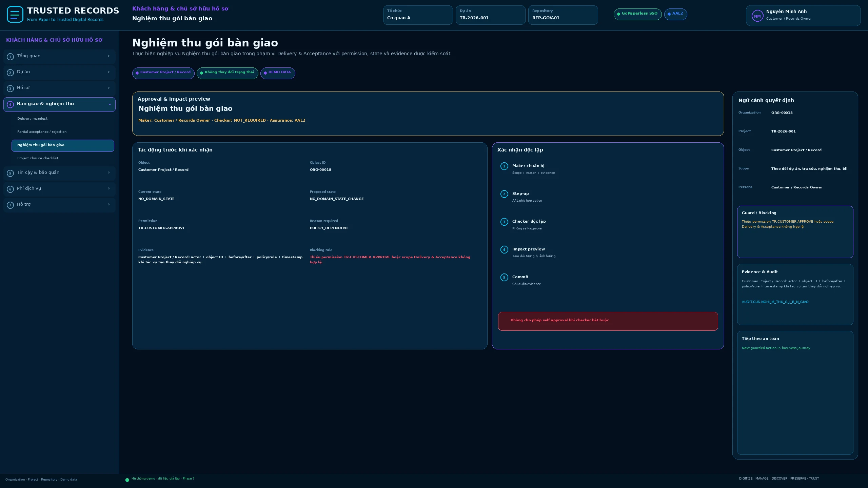Click the self-approval warning banner

pos(608,321)
